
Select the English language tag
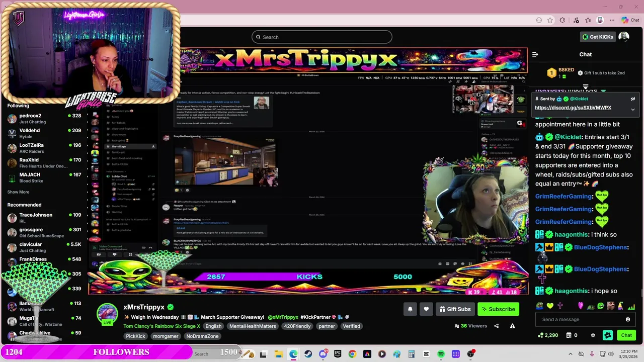pyautogui.click(x=213, y=326)
